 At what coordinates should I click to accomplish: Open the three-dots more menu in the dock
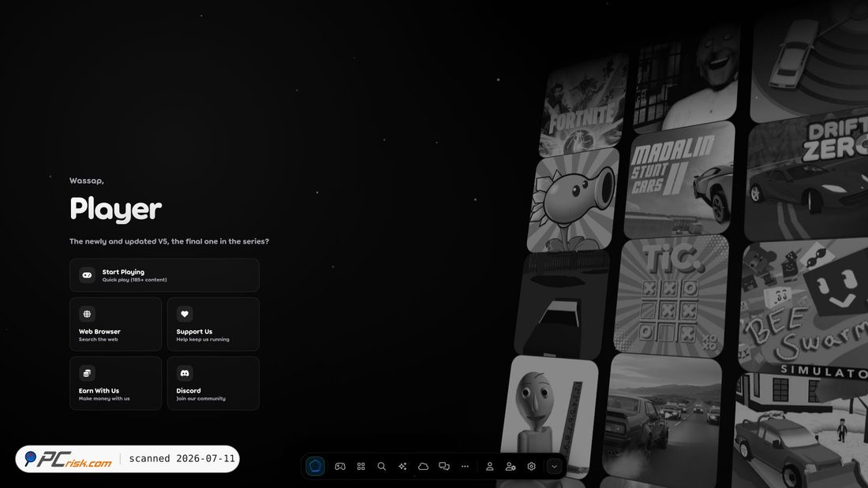point(465,467)
